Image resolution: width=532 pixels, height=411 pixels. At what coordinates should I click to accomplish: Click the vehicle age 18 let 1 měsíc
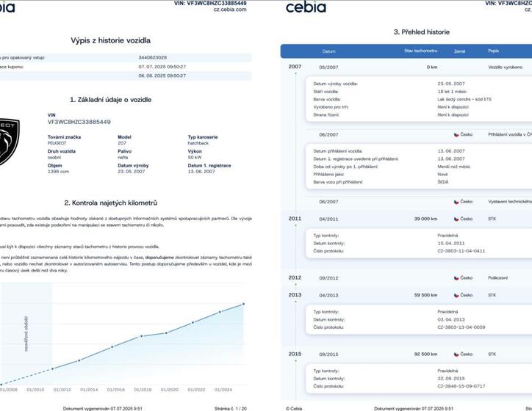452,92
